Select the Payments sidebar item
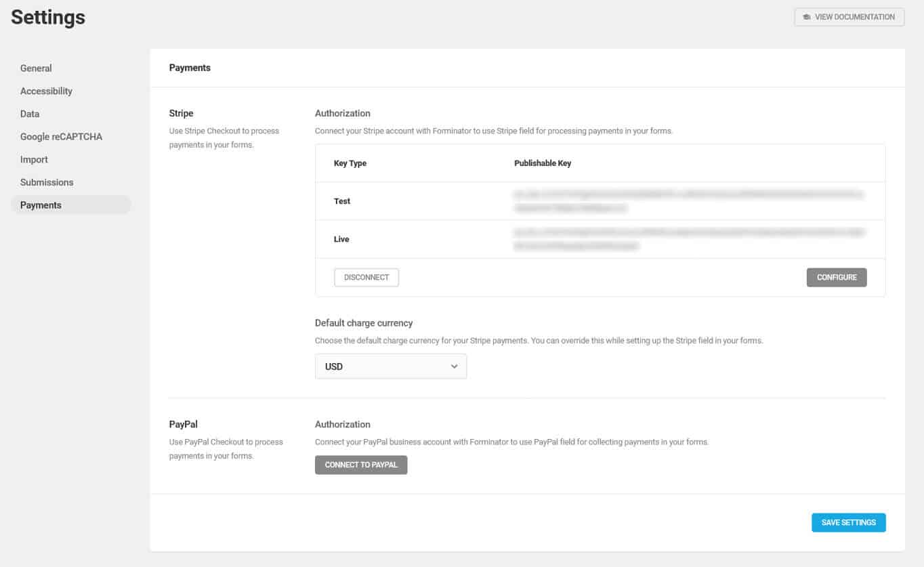924x567 pixels. 71,205
